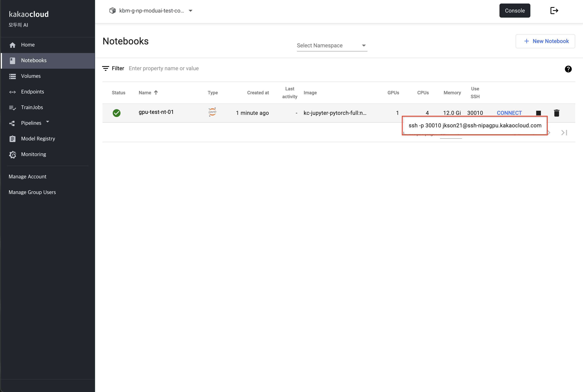Click the 1 minute ago cell

coord(252,113)
